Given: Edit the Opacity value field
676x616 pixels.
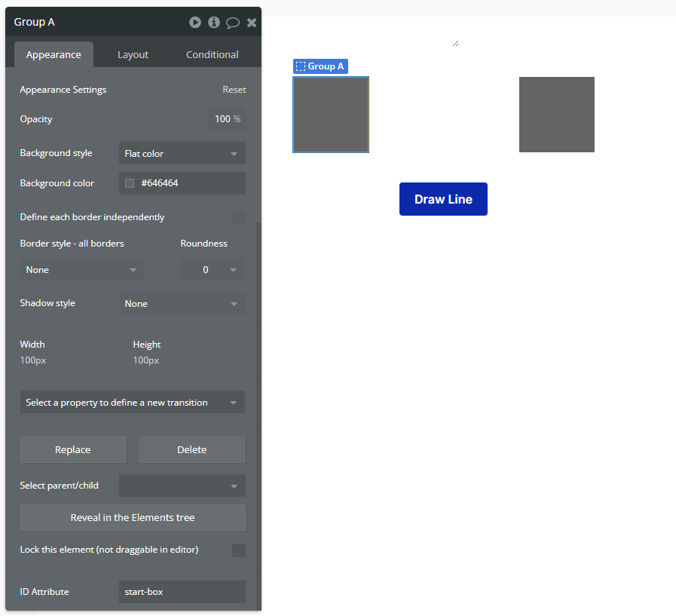Looking at the screenshot, I should (227, 119).
